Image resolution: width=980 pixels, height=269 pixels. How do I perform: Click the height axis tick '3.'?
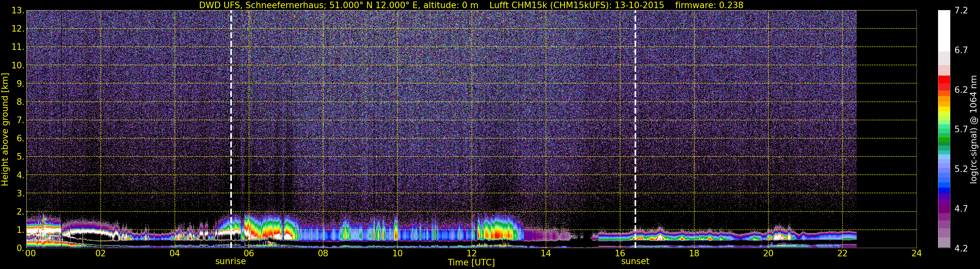coord(20,193)
